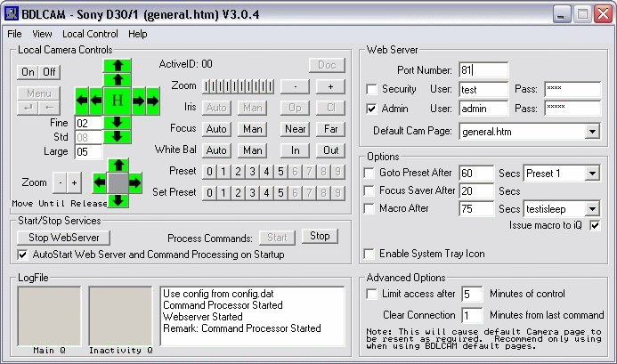Check Enable System Tray Icon
This screenshot has width=617, height=364.
click(x=371, y=254)
